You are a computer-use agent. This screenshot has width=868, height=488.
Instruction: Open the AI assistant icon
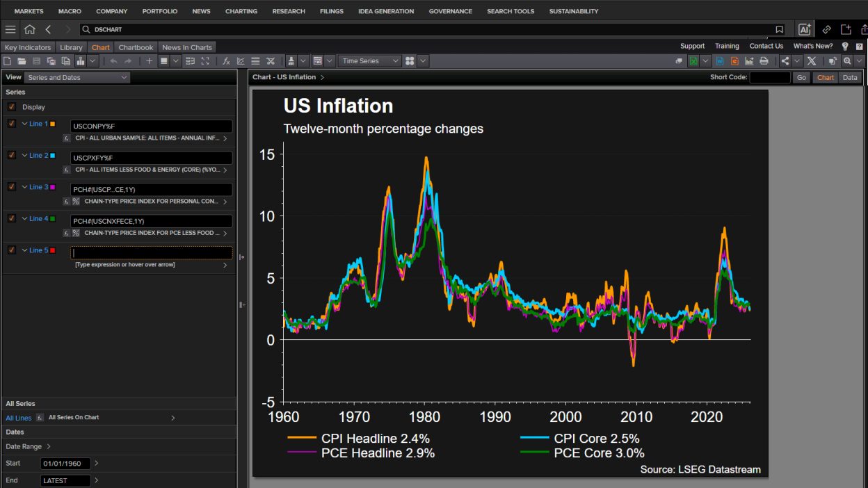pos(805,29)
